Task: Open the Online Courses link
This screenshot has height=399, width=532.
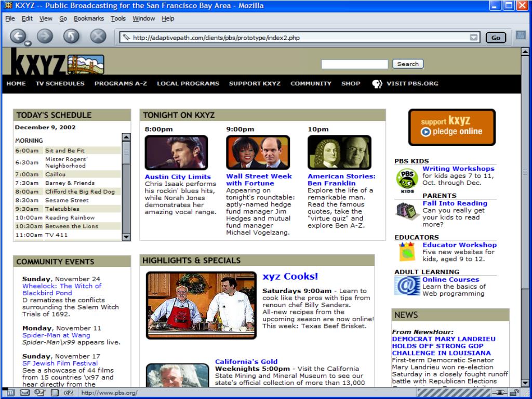Action: [x=450, y=280]
